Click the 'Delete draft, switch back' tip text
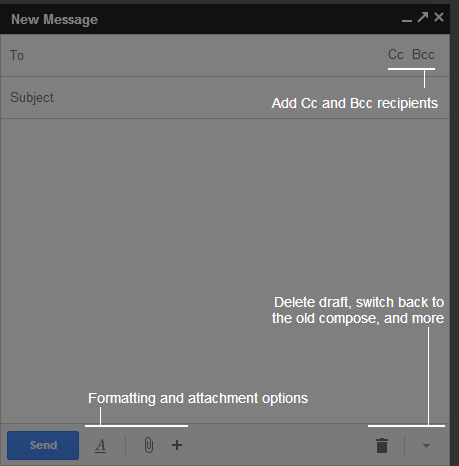Screen dimensions: 459x466 tap(358, 310)
